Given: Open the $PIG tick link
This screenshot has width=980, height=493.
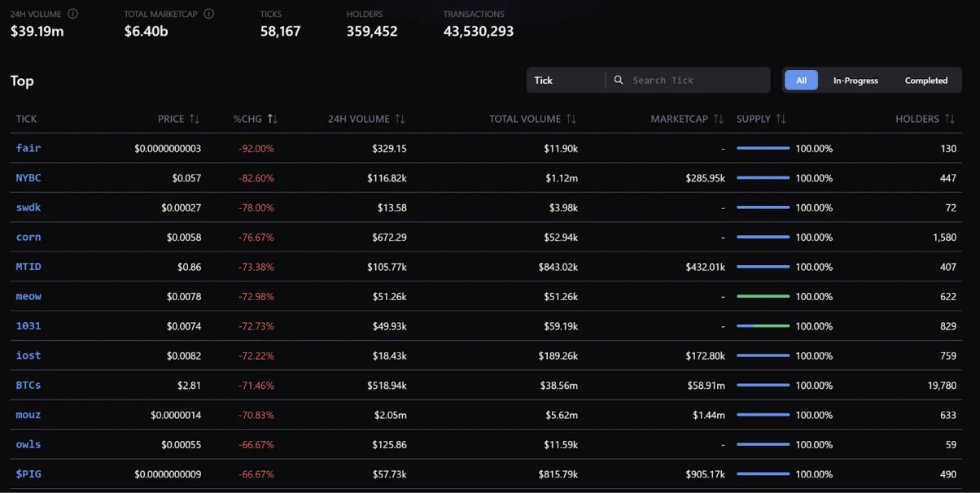Looking at the screenshot, I should click(x=28, y=473).
